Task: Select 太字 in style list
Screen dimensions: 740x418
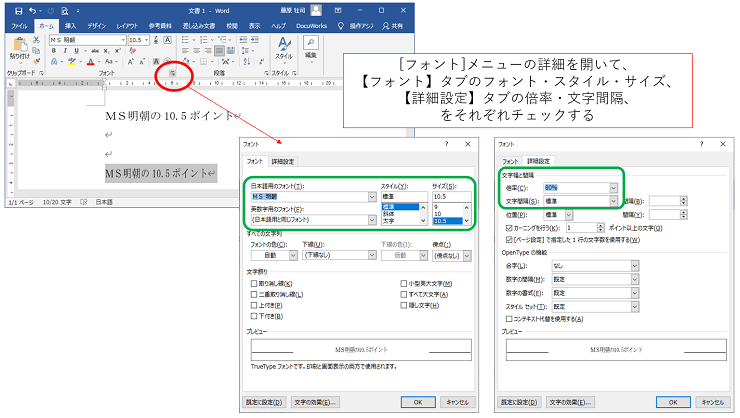Action: (399, 221)
